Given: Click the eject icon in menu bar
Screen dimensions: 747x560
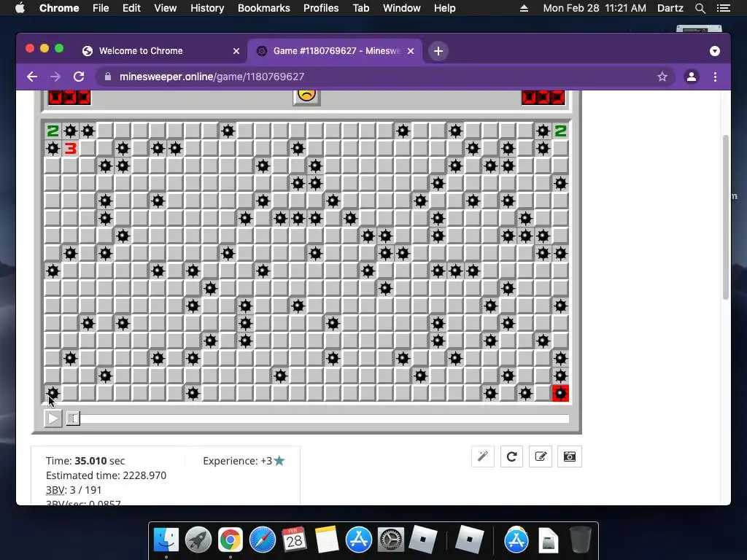Looking at the screenshot, I should (524, 8).
